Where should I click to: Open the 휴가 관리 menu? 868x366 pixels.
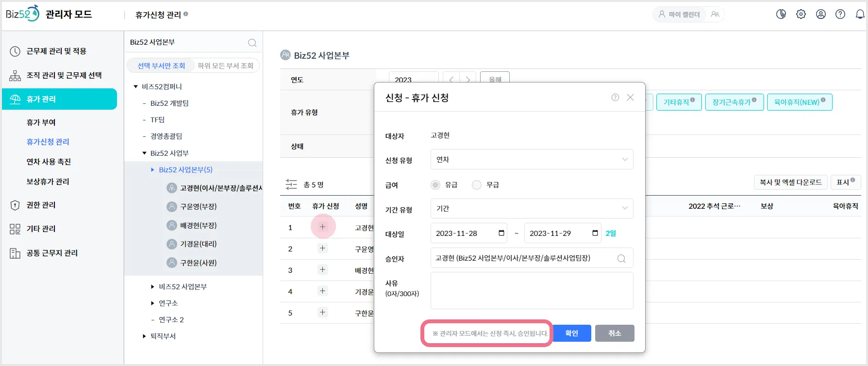click(59, 99)
